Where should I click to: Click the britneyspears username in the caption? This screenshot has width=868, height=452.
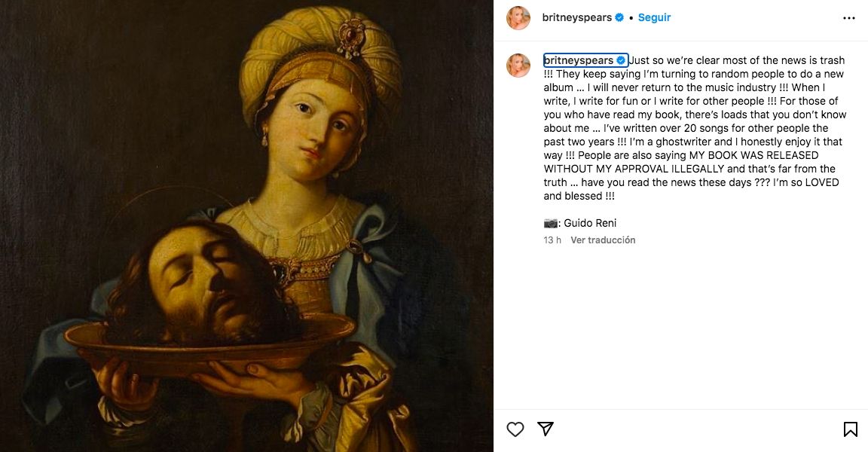(x=579, y=60)
